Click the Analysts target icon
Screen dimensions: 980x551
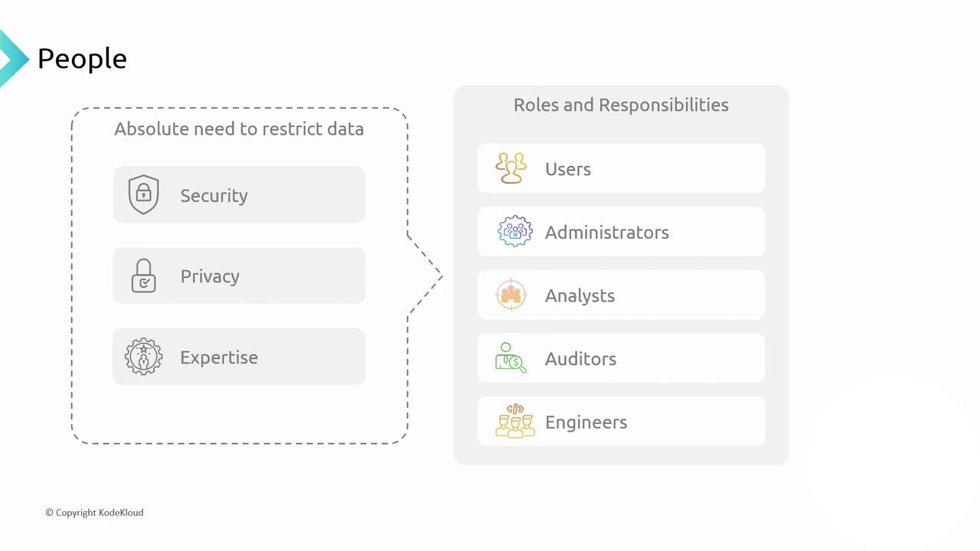511,295
